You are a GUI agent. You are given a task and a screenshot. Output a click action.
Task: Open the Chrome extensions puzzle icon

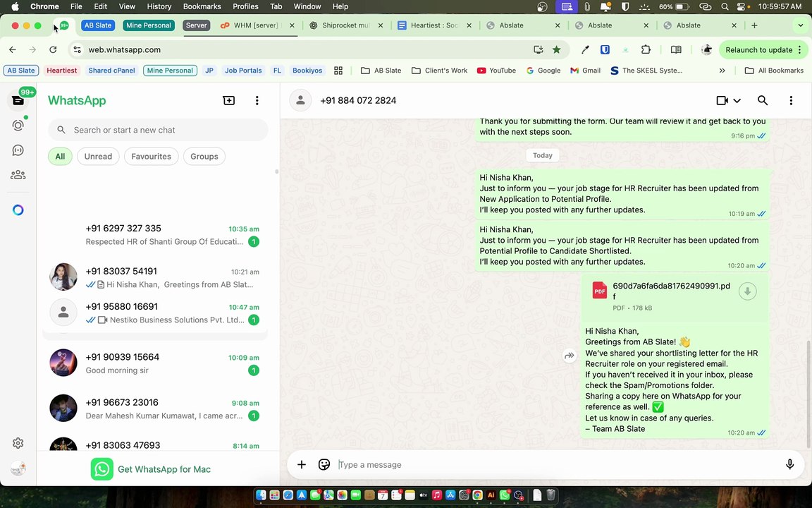(646, 50)
